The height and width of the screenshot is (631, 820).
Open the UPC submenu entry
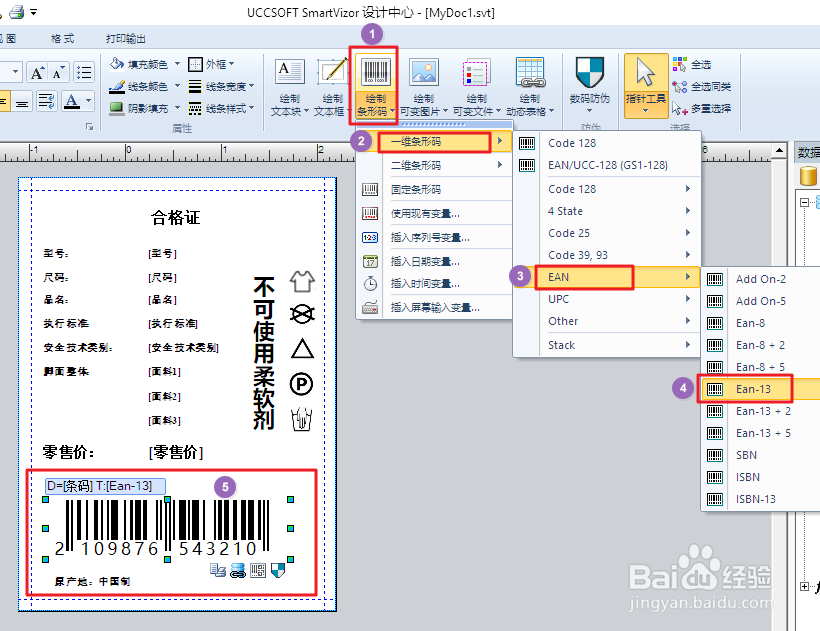pyautogui.click(x=607, y=299)
